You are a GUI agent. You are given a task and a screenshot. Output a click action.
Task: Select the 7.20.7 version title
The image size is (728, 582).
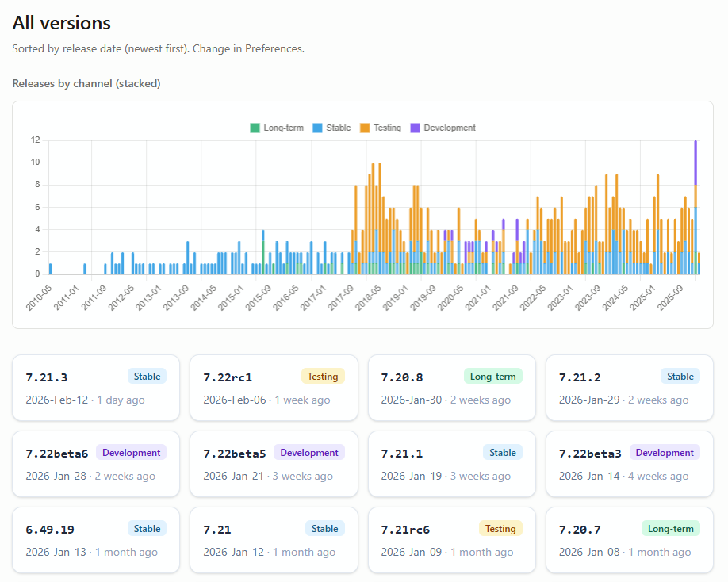point(580,530)
